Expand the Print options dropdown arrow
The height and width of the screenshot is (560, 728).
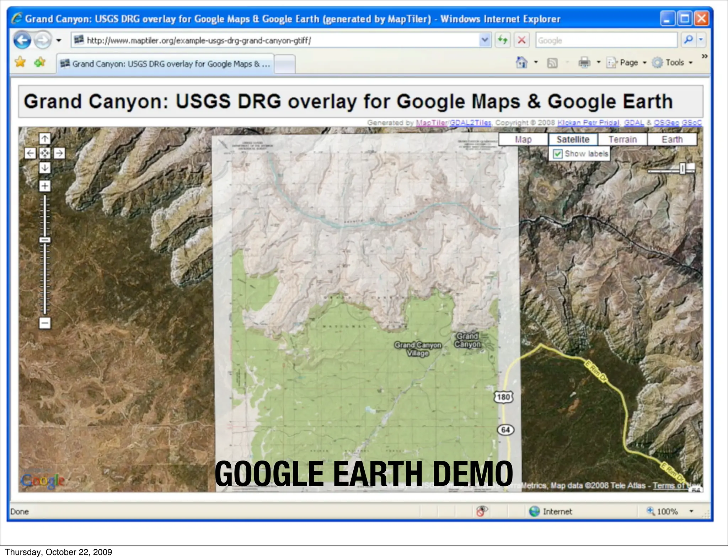[599, 63]
